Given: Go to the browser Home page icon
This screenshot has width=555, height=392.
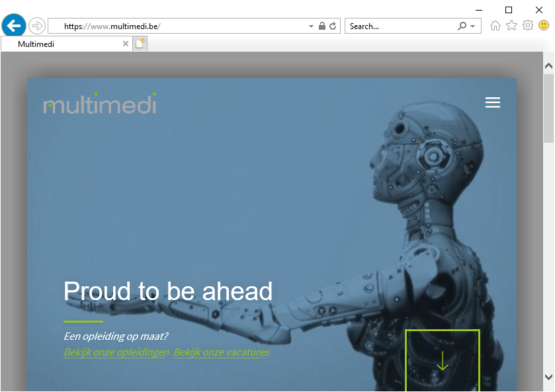Looking at the screenshot, I should point(495,26).
